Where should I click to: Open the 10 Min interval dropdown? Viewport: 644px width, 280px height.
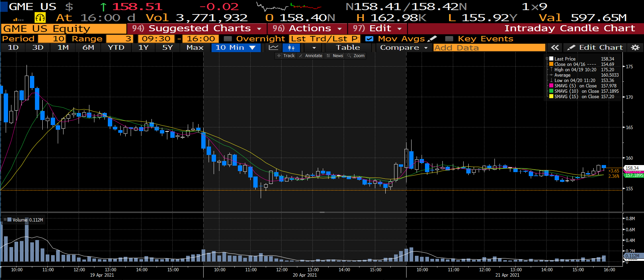pyautogui.click(x=236, y=48)
